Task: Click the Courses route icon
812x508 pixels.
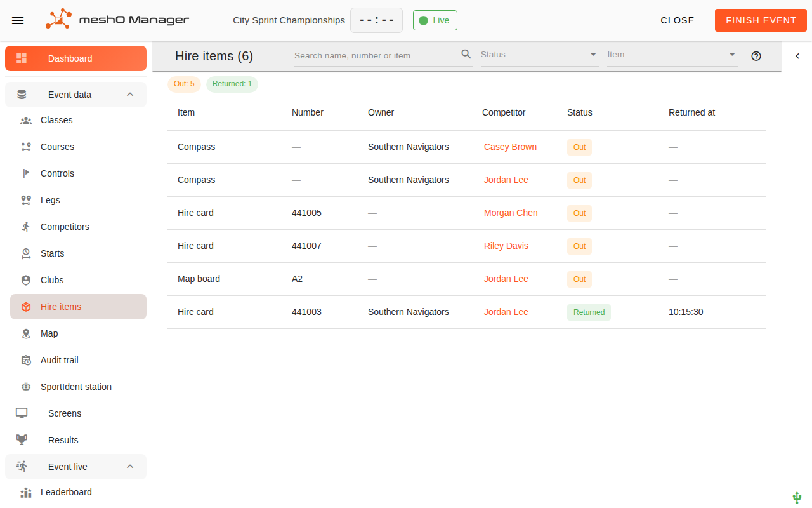Action: 26,147
